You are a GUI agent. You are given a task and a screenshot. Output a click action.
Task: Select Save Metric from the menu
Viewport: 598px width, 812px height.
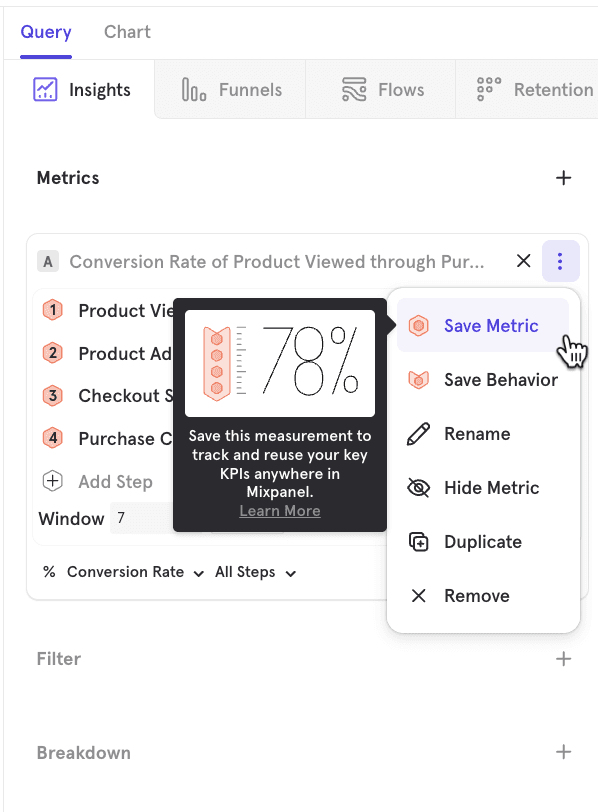click(x=483, y=326)
